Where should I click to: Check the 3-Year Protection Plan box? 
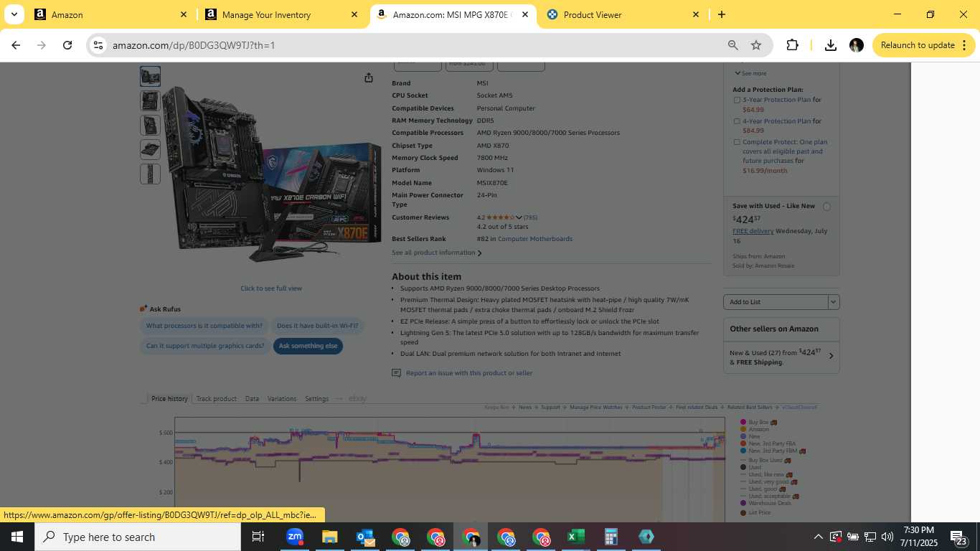(737, 100)
